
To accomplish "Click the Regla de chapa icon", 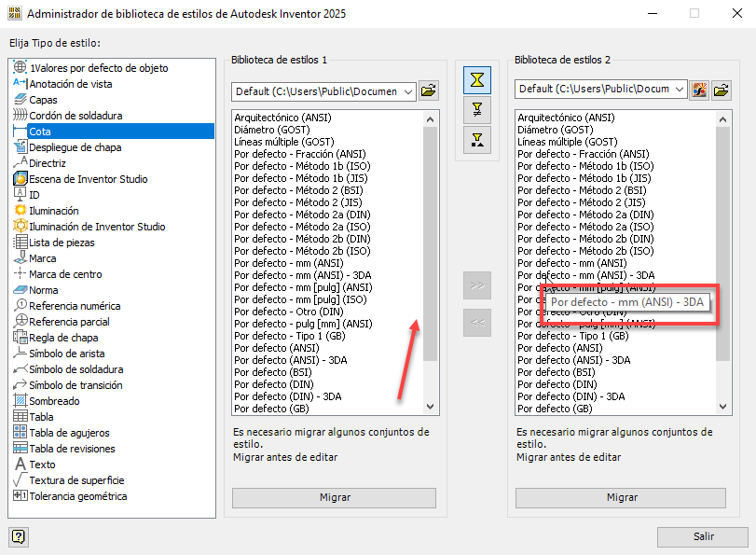I will 20,337.
